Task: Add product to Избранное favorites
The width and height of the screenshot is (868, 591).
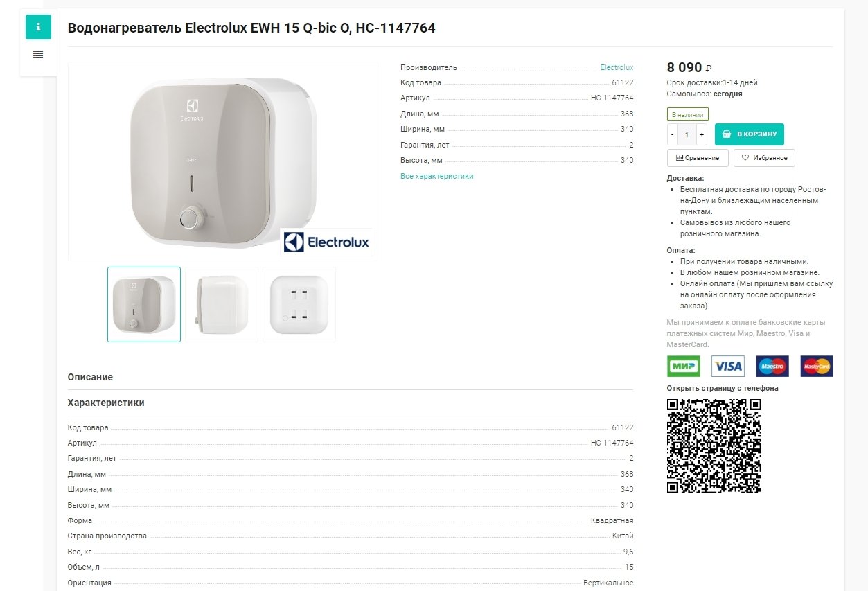Action: tap(765, 158)
